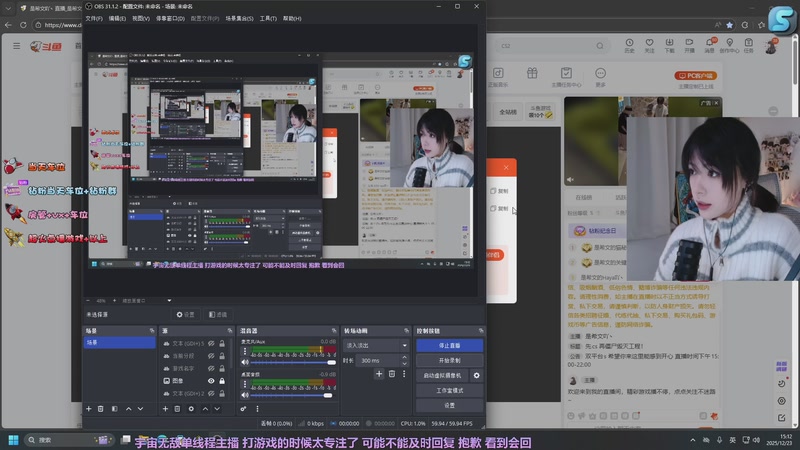Open Mic/Aux channel options dots
This screenshot has height=450, width=800.
pos(245,351)
